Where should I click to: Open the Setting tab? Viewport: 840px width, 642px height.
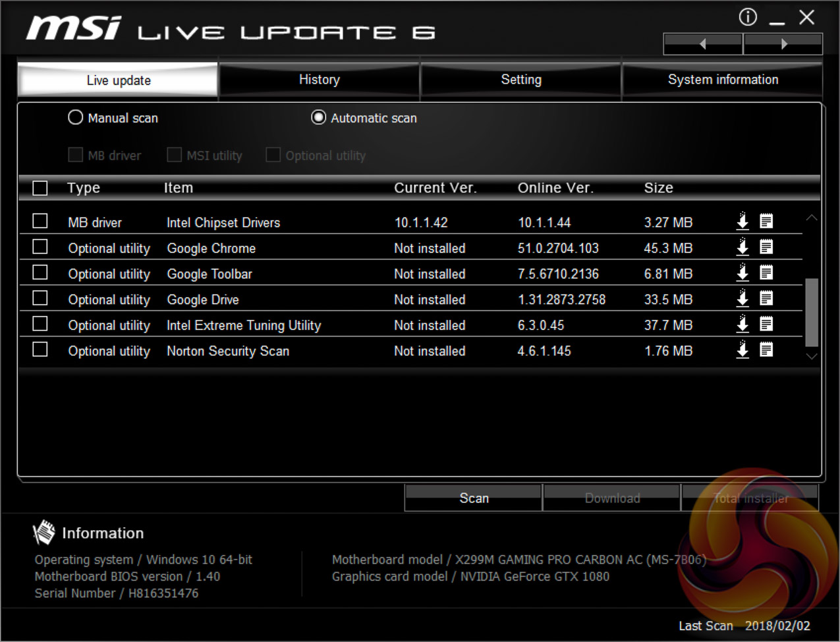pos(521,80)
